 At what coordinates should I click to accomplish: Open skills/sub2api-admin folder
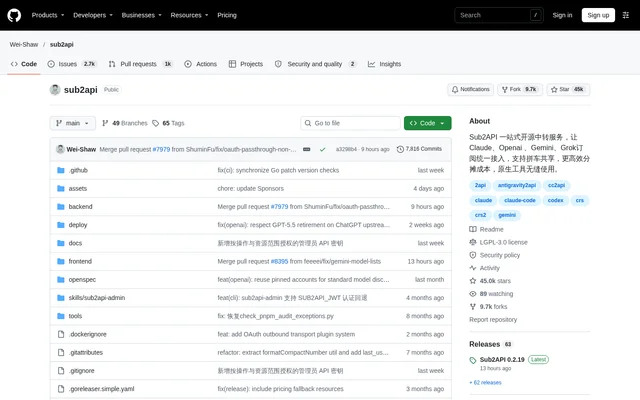point(97,298)
